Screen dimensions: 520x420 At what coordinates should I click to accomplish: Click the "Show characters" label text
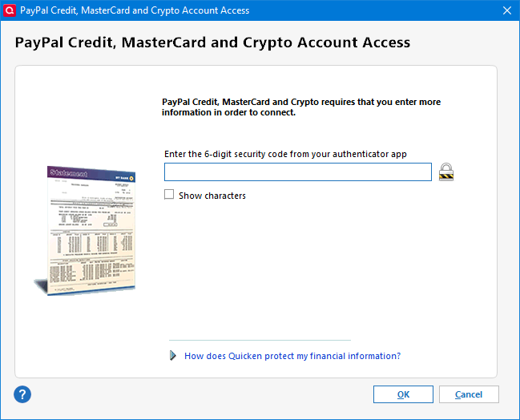[x=212, y=196]
